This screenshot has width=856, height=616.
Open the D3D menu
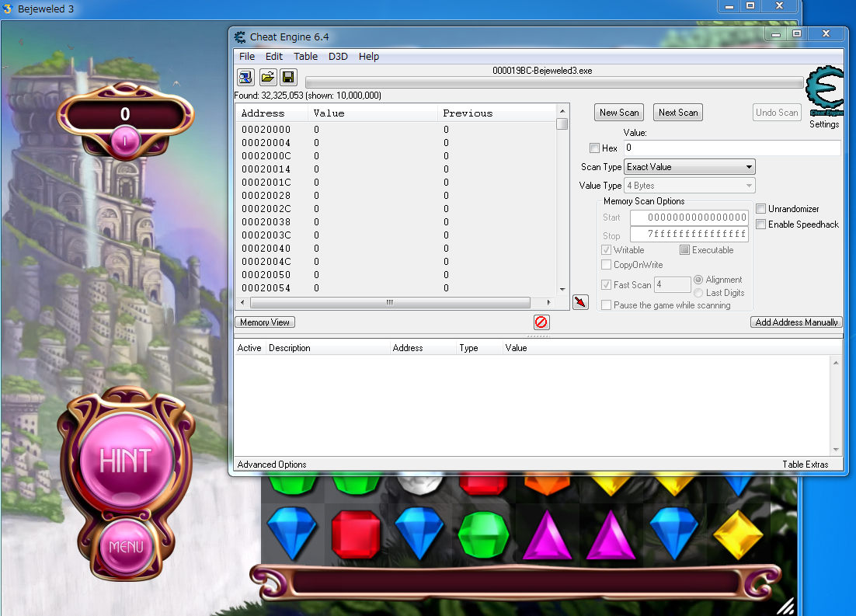click(x=338, y=56)
